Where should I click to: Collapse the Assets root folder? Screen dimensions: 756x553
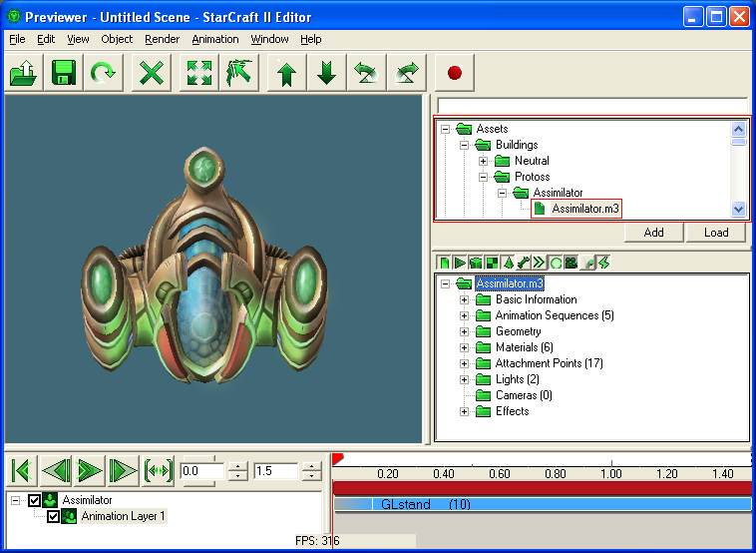click(445, 129)
